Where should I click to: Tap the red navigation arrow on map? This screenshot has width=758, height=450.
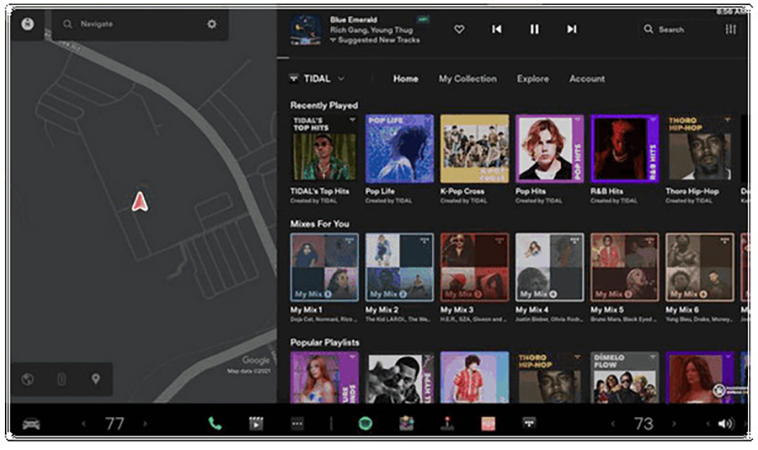click(140, 202)
